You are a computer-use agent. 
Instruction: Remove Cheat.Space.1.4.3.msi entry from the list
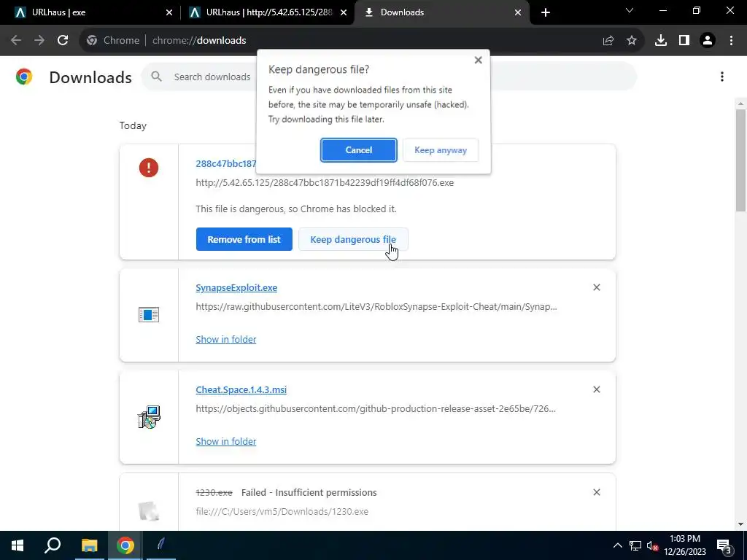[597, 389]
